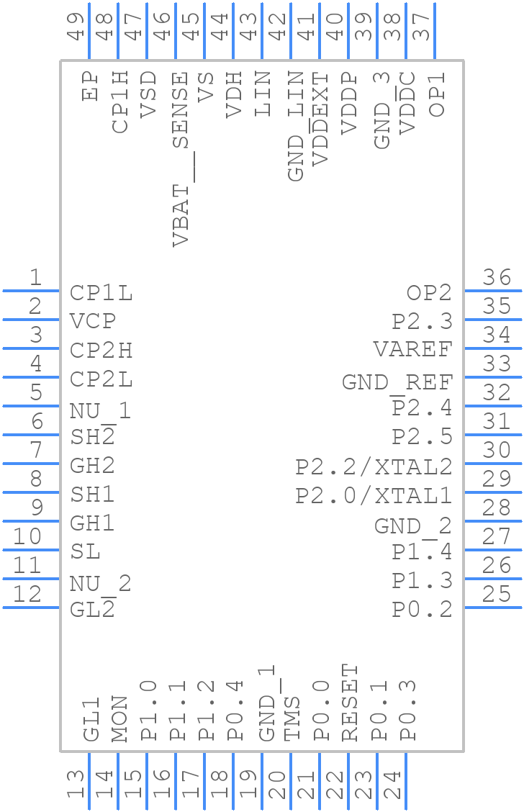Image resolution: width=524 pixels, height=812 pixels.
Task: Click pin number 43 at top
Action: 248,27
